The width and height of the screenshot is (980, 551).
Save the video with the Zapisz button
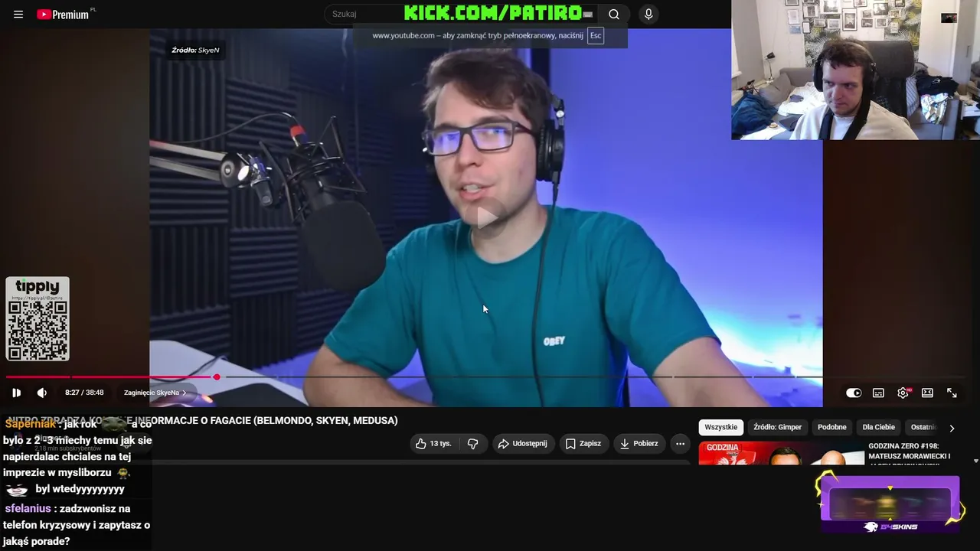tap(583, 444)
